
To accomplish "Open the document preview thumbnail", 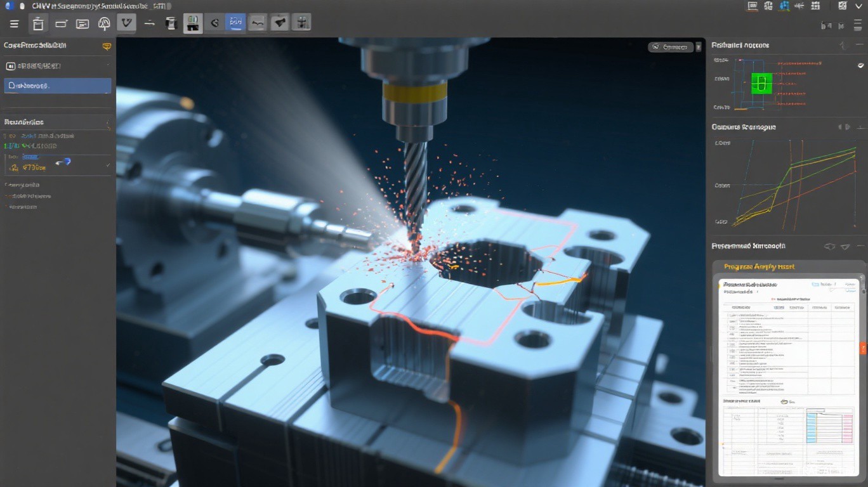I will 788,377.
